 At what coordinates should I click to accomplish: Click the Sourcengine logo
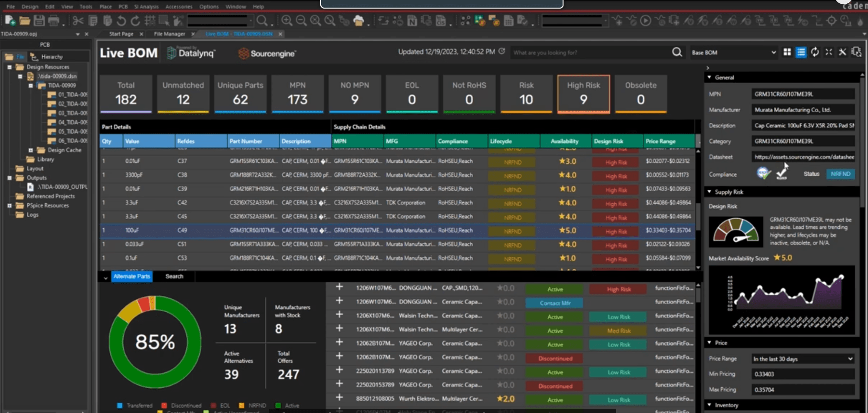267,53
